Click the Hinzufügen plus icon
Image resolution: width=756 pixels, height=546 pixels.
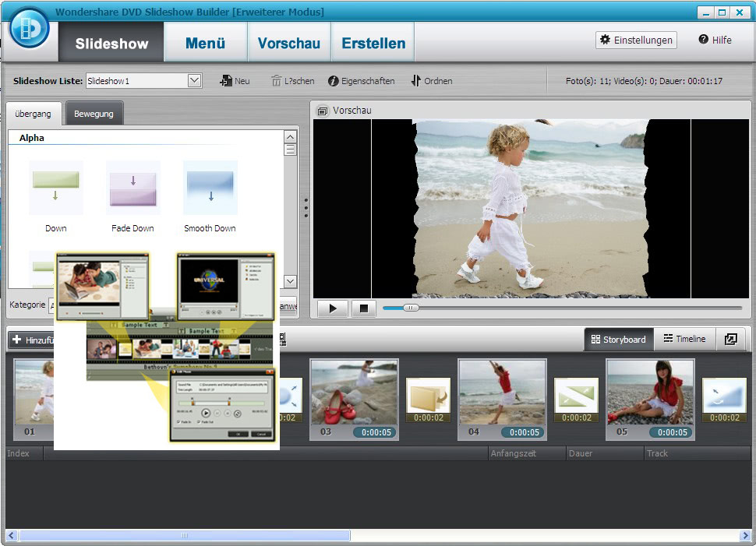[17, 339]
